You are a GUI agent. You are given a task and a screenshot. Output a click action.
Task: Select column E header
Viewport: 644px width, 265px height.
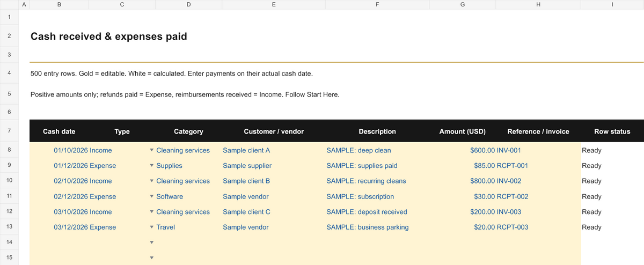click(273, 4)
